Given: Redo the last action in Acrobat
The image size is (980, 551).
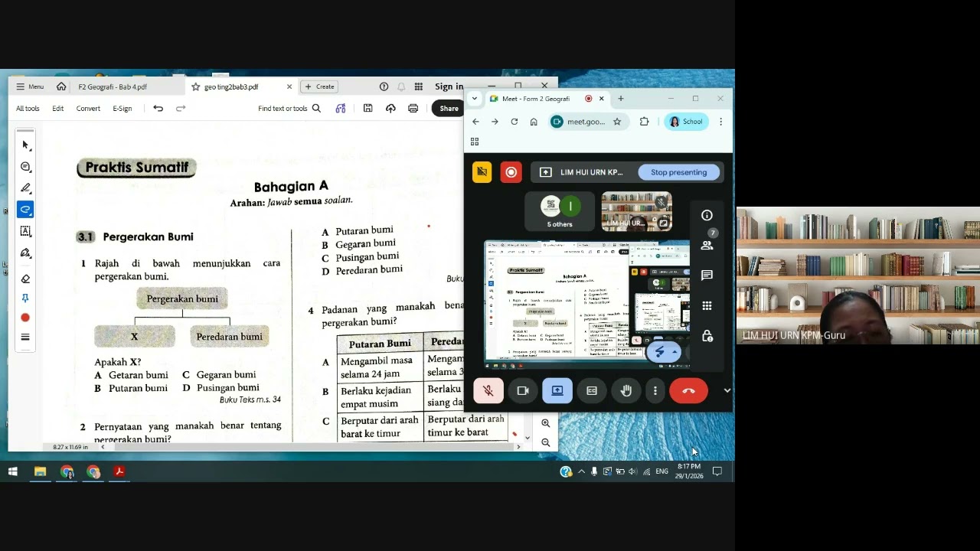Looking at the screenshot, I should coord(181,108).
